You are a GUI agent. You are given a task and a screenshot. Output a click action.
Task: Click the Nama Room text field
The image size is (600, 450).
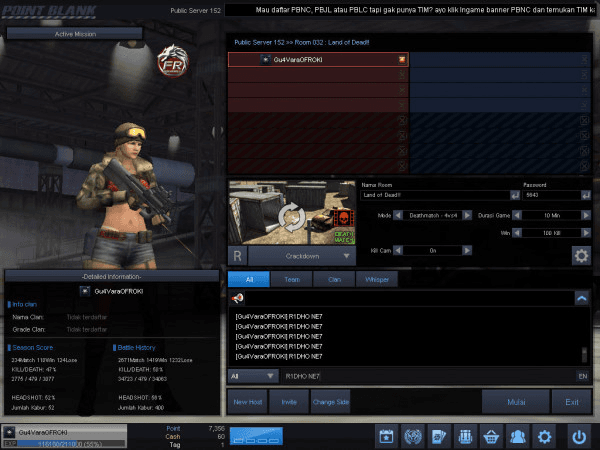tap(435, 195)
